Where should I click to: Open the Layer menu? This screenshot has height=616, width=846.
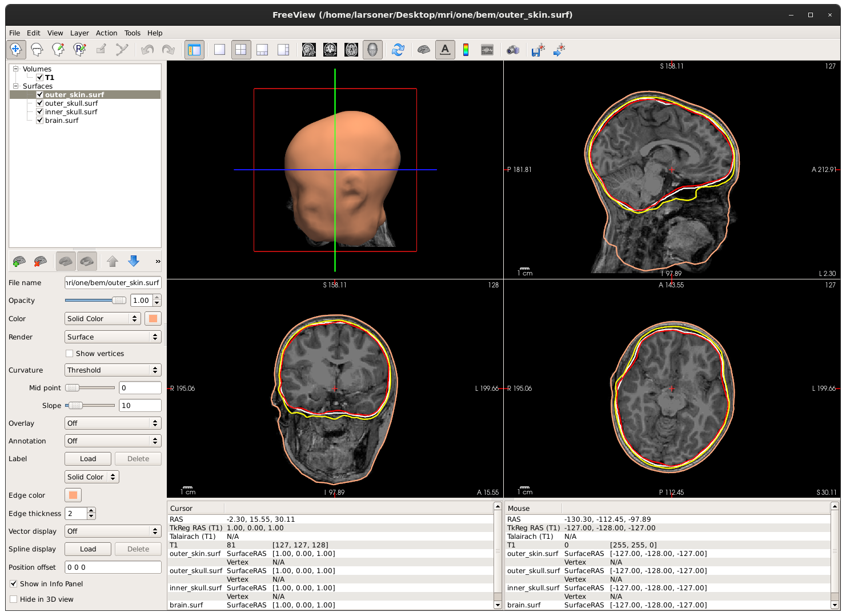pyautogui.click(x=79, y=33)
